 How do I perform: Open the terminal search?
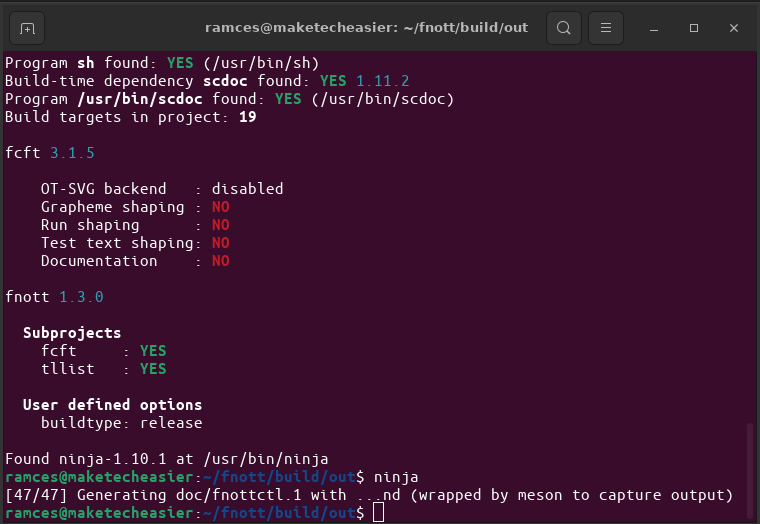[564, 28]
